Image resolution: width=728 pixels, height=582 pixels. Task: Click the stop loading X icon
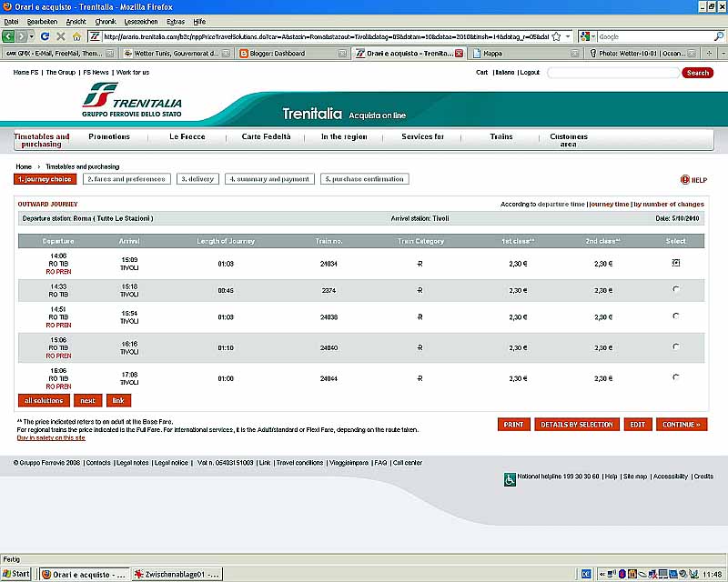coord(61,36)
